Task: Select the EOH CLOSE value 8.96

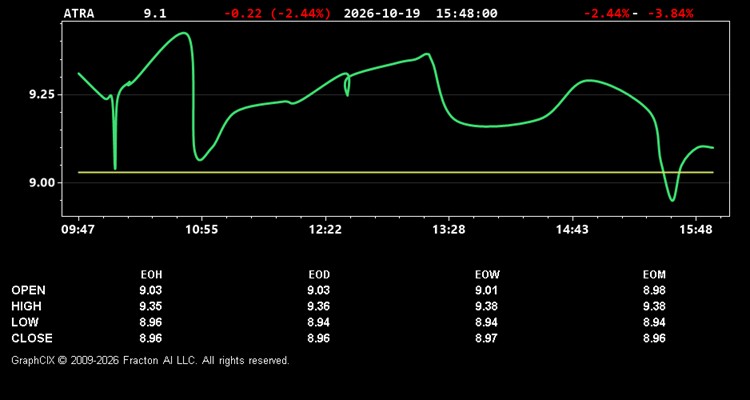Action: (x=151, y=338)
